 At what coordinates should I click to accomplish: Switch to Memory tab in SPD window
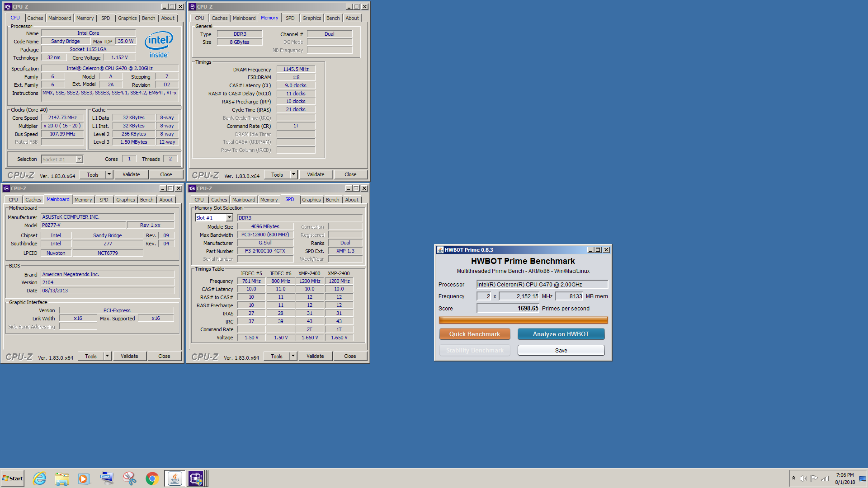tap(269, 200)
